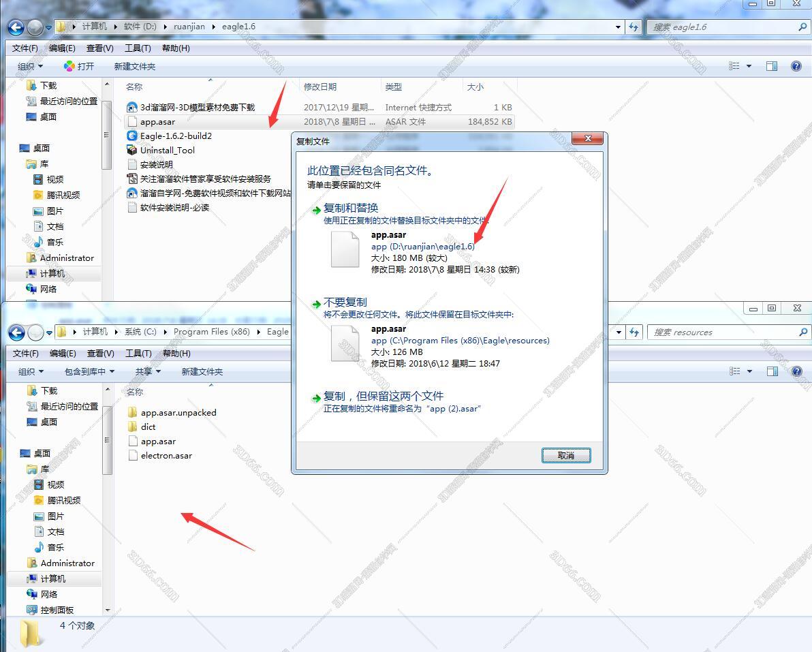Toggle preview pane in resources window
Image resolution: width=812 pixels, height=652 pixels.
772,371
